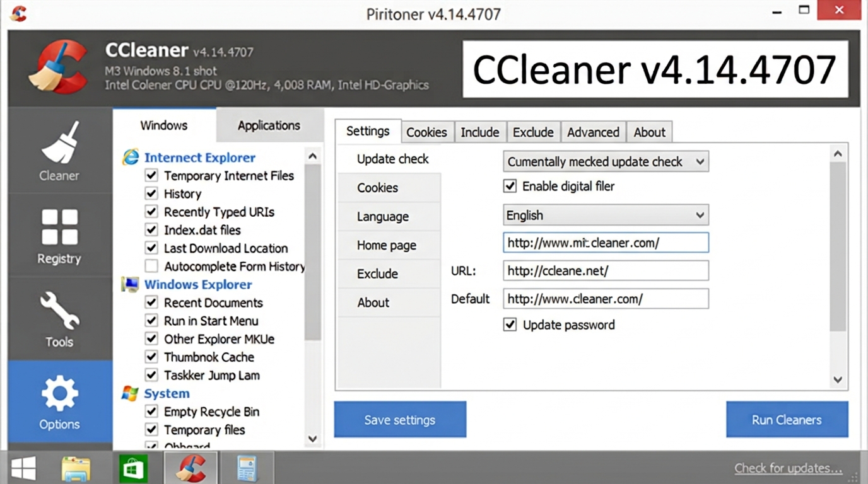868x484 pixels.
Task: Toggle Empty Recycle Bin checkbox
Action: click(x=151, y=412)
